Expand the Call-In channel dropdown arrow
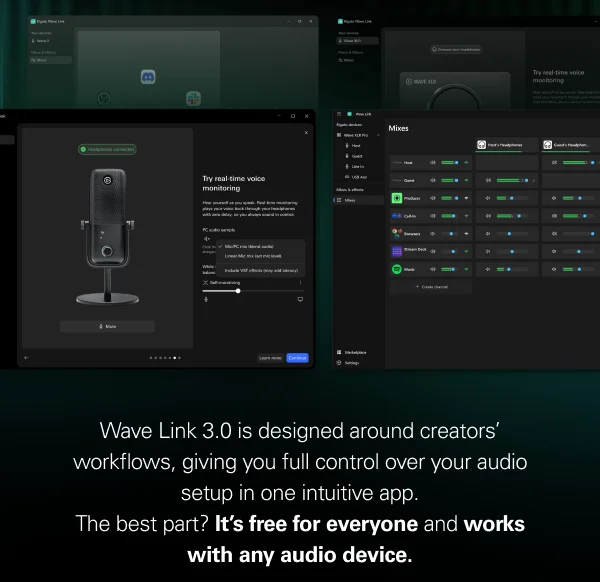 click(x=466, y=216)
